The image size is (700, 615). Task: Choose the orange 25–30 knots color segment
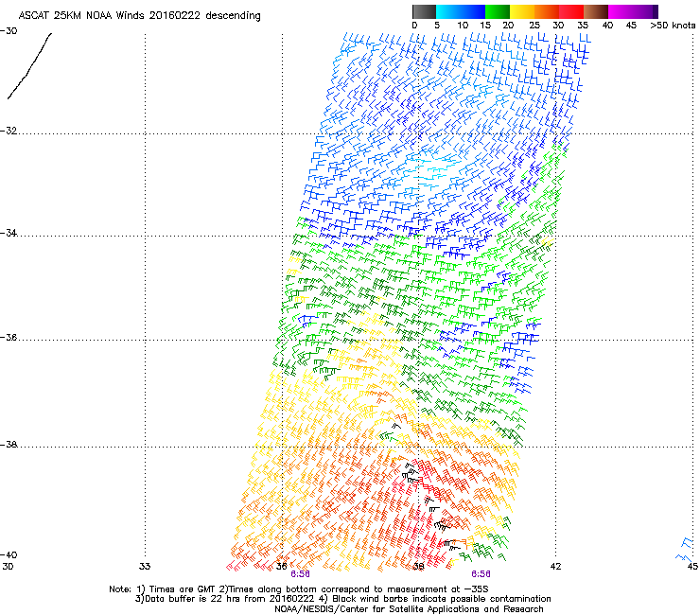click(547, 11)
